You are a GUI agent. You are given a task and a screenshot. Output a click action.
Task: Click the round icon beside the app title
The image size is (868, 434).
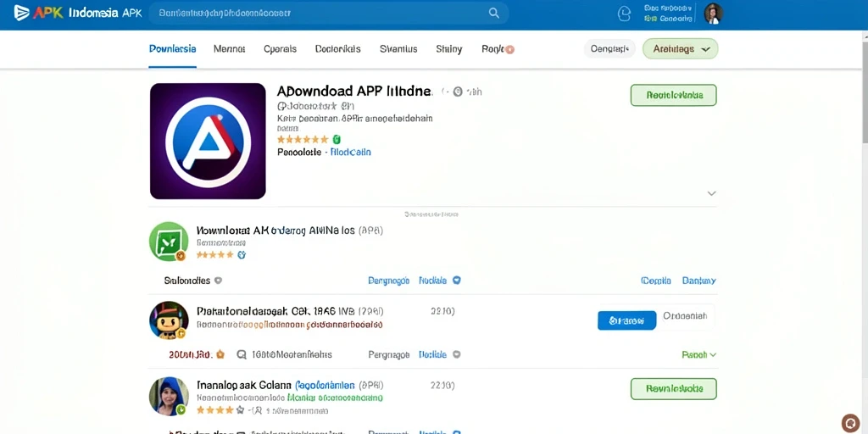457,92
